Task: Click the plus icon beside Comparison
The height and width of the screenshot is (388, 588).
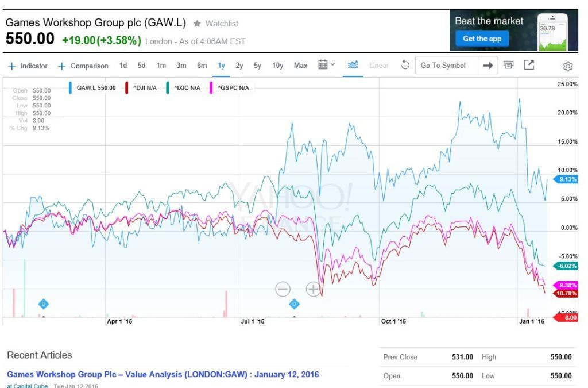Action: point(62,66)
